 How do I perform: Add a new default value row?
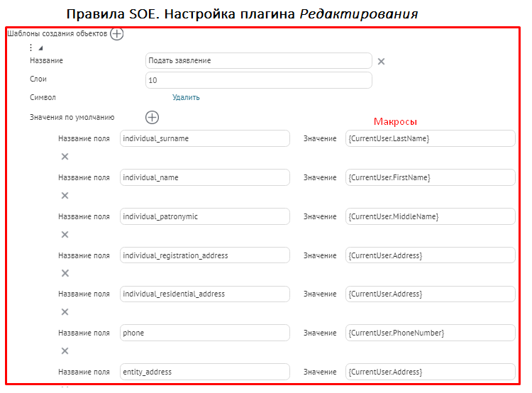pyautogui.click(x=152, y=118)
